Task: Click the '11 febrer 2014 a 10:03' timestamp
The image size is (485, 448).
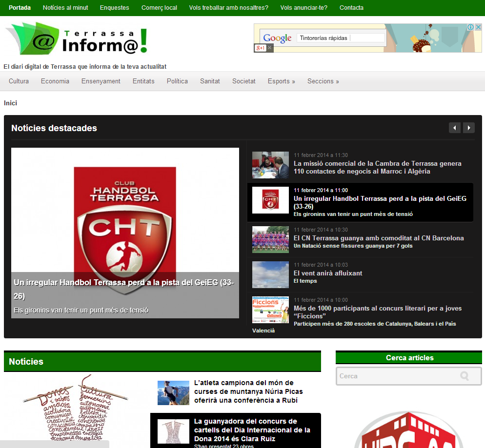Action: tap(321, 265)
